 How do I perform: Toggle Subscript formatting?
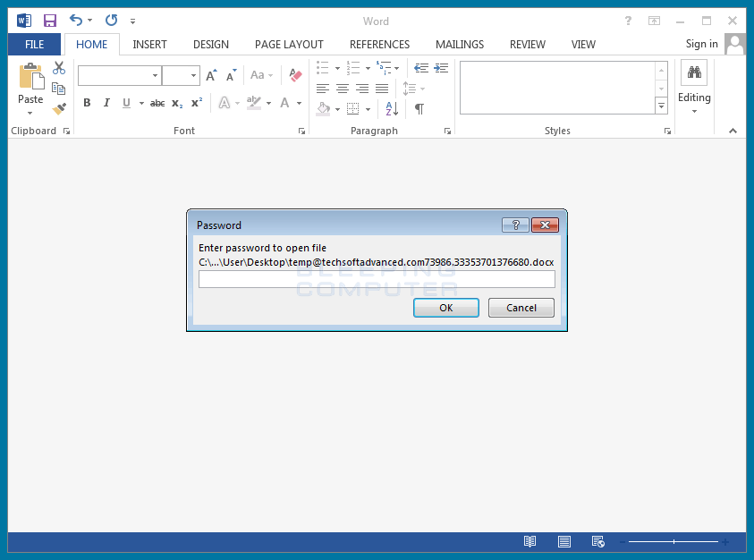(x=177, y=103)
